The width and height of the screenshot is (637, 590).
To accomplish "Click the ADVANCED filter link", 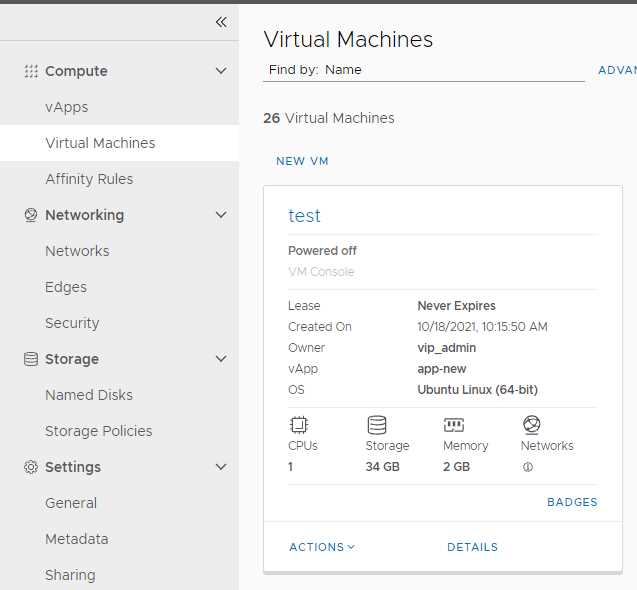I will click(617, 70).
